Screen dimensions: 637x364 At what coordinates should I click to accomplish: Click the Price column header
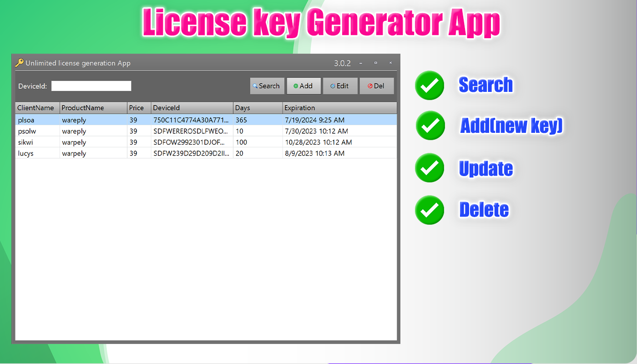(x=136, y=108)
